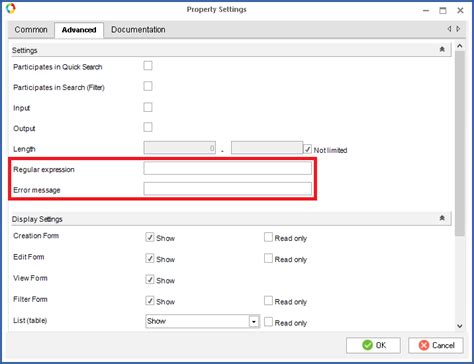
Task: Maximize the Property Settings window
Action: pyautogui.click(x=443, y=10)
